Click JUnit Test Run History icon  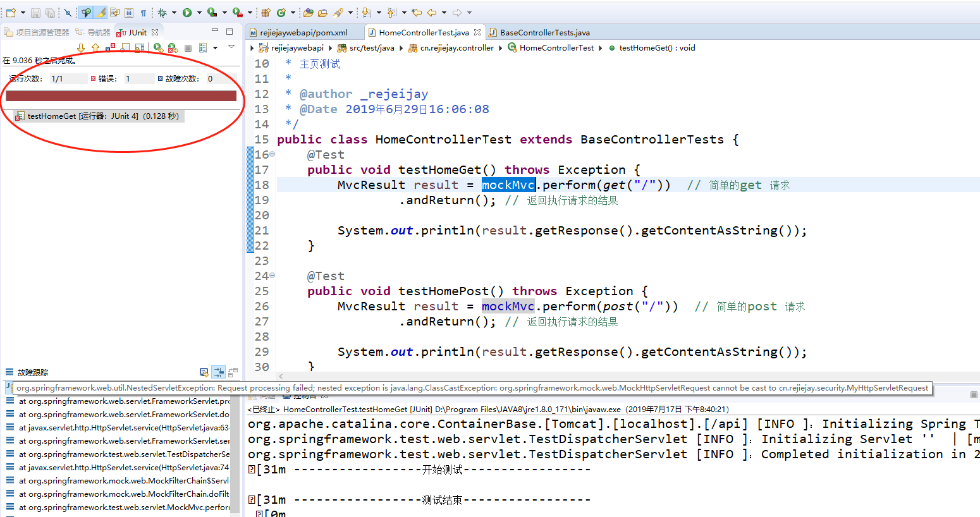pyautogui.click(x=202, y=48)
